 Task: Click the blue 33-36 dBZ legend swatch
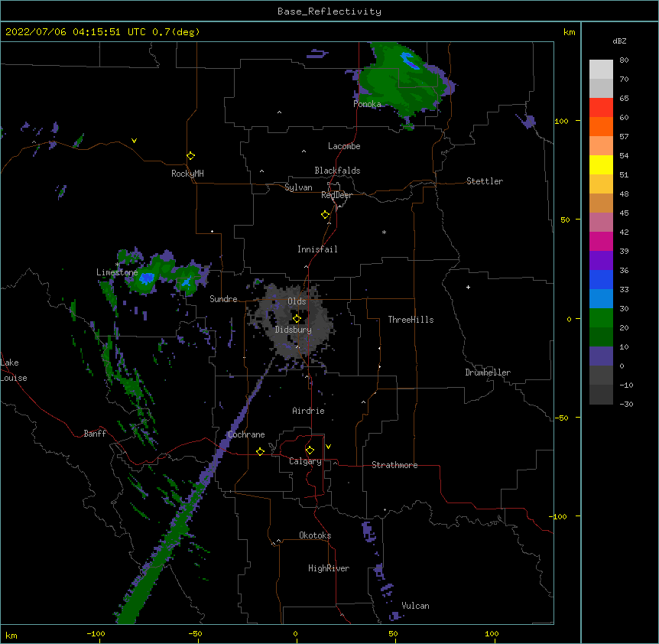pyautogui.click(x=601, y=279)
